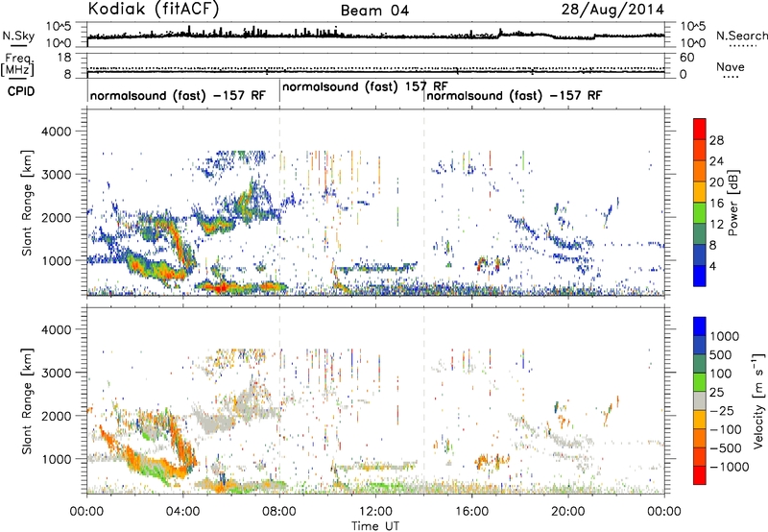Click the 'Nave' legend label

pyautogui.click(x=731, y=66)
